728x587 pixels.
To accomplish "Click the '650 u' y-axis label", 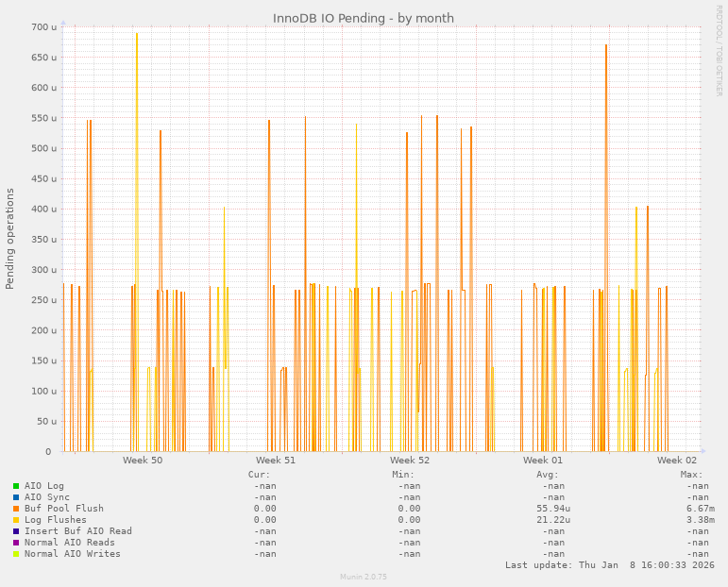I will 44,58.
